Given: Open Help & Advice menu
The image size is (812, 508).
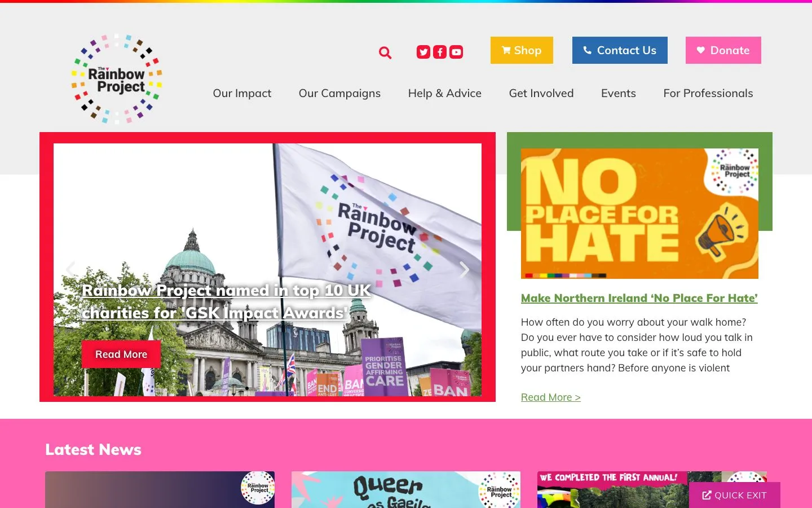Looking at the screenshot, I should pyautogui.click(x=445, y=93).
